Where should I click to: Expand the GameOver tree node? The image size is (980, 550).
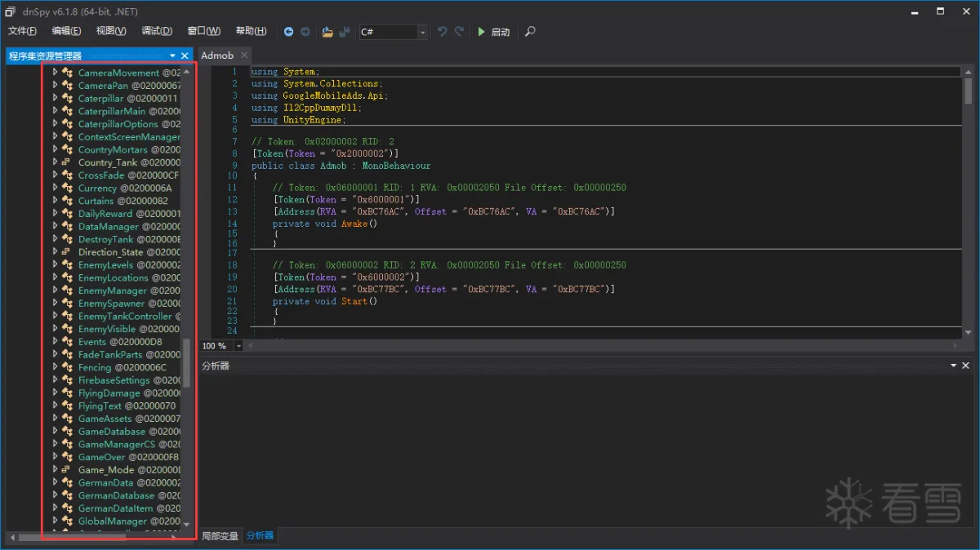tap(55, 457)
